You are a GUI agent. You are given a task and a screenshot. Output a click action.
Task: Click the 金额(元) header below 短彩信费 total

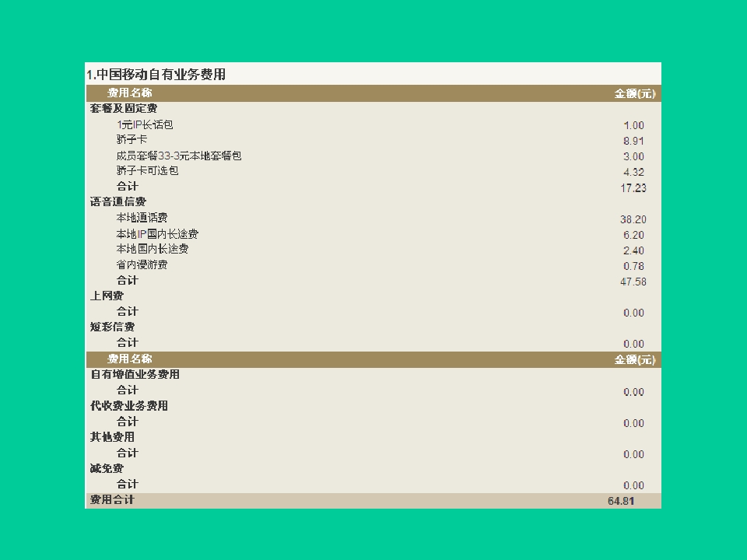tap(635, 359)
